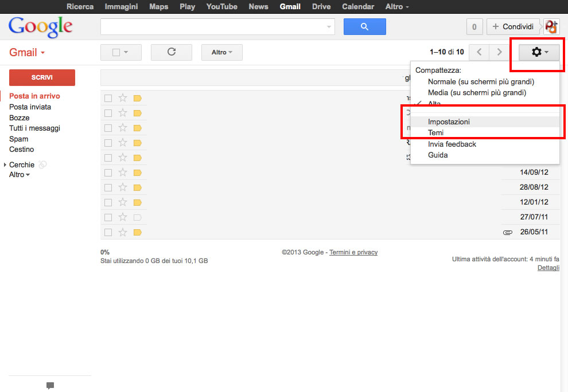The height and width of the screenshot is (392, 568).
Task: Expand the Cerchie label tree
Action: pos(5,165)
